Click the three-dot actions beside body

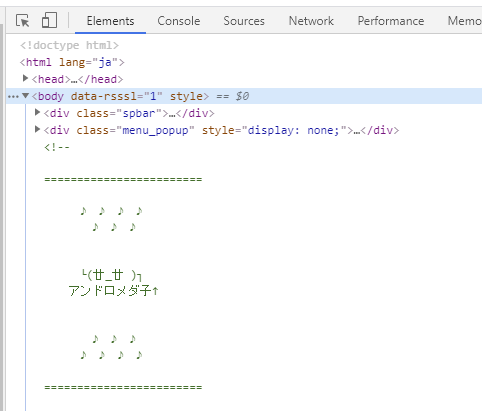click(13, 97)
